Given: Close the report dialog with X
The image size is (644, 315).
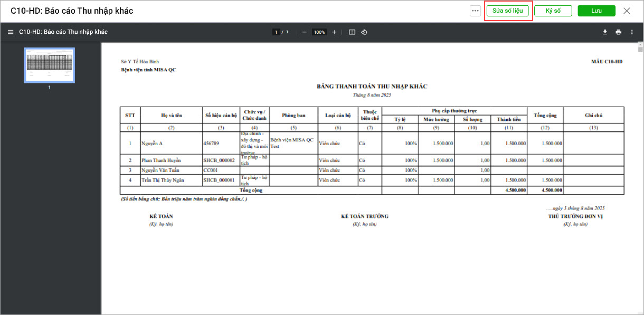Looking at the screenshot, I should [627, 11].
